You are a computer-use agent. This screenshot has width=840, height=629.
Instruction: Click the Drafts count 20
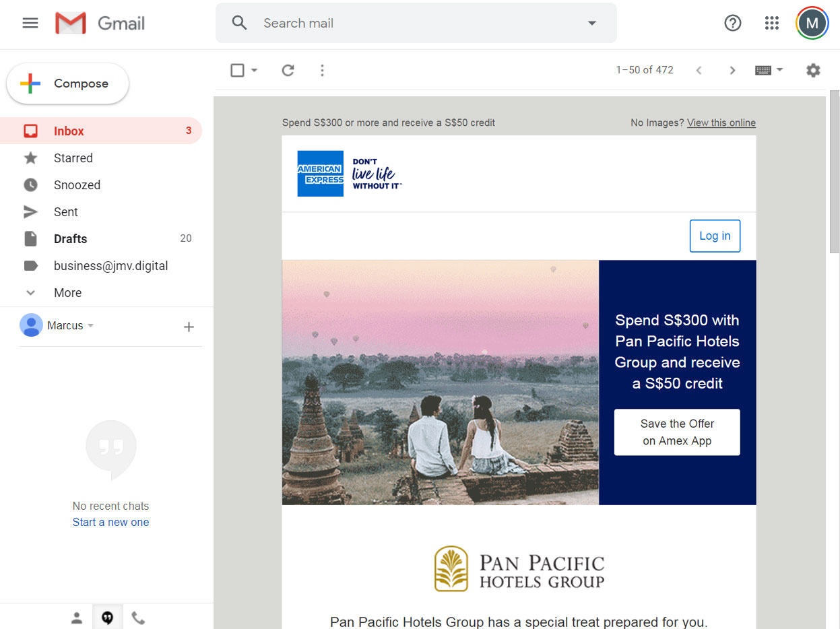click(186, 238)
